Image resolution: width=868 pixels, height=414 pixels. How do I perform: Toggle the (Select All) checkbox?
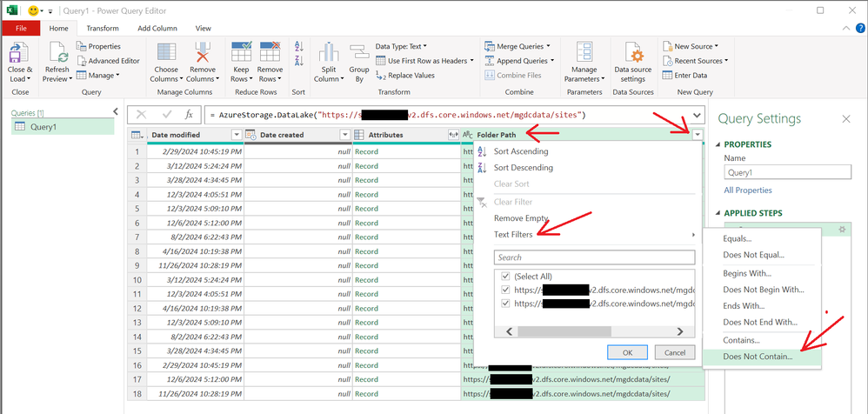coord(504,276)
